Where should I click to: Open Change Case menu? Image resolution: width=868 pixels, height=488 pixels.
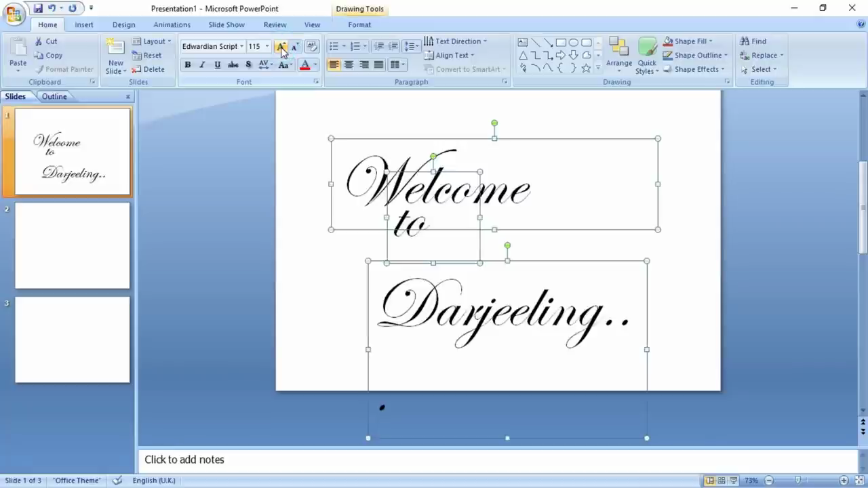coord(285,65)
